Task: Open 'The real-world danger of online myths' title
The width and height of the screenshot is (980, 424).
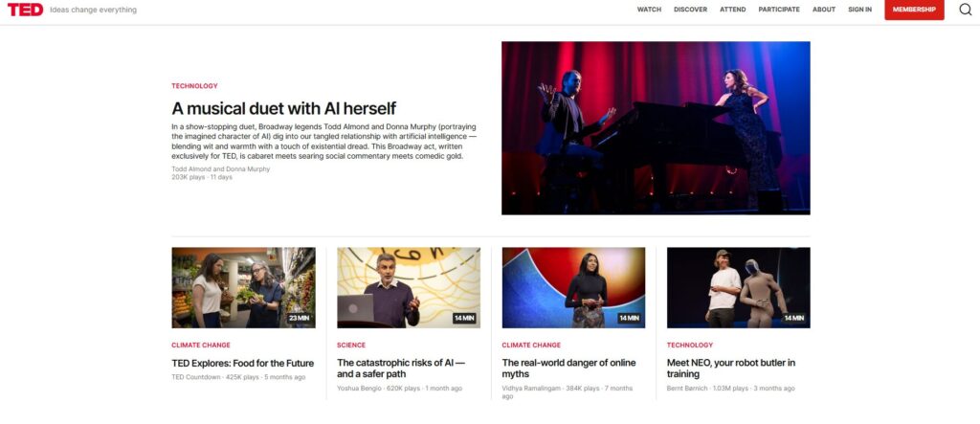Action: (x=568, y=368)
